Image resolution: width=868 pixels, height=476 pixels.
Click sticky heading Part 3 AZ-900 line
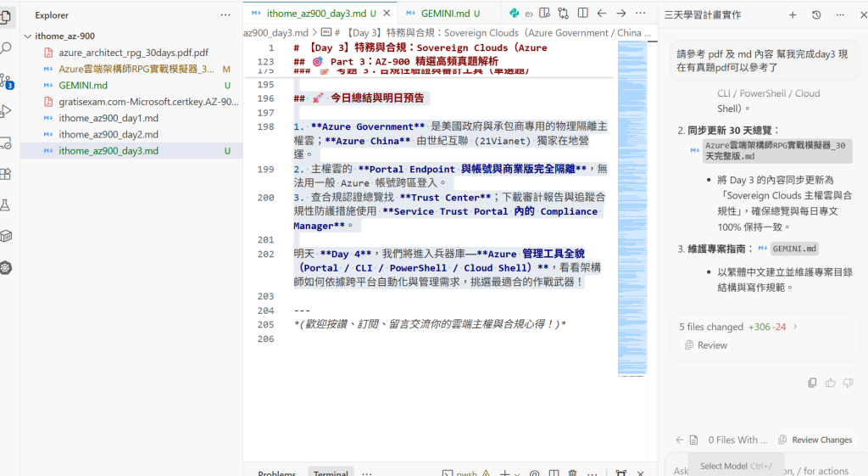tap(396, 61)
